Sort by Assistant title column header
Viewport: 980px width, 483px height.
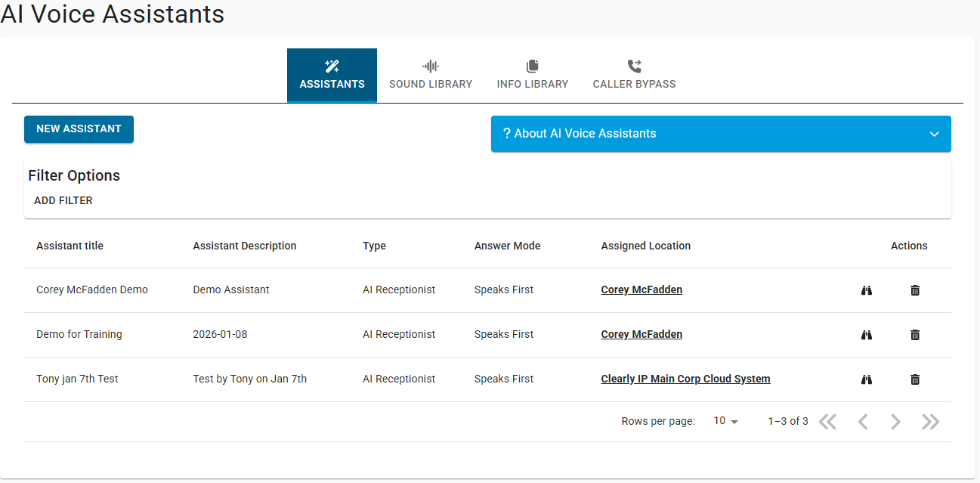(70, 246)
